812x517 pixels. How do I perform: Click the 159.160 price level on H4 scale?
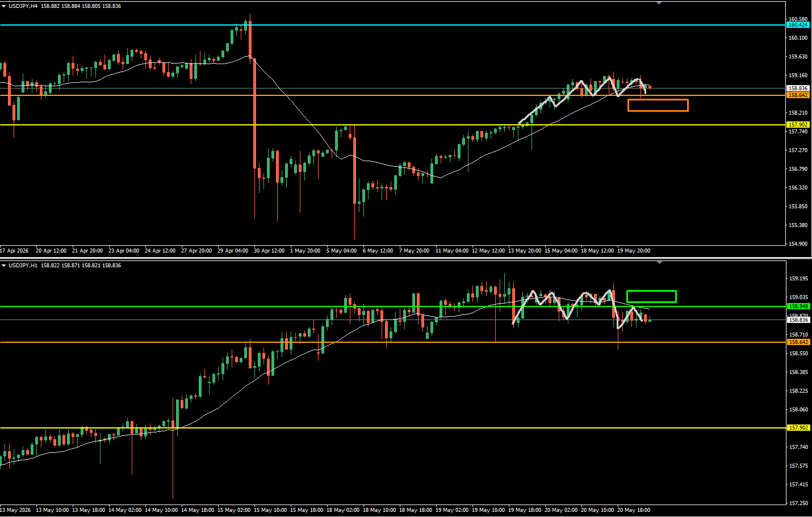[x=798, y=75]
